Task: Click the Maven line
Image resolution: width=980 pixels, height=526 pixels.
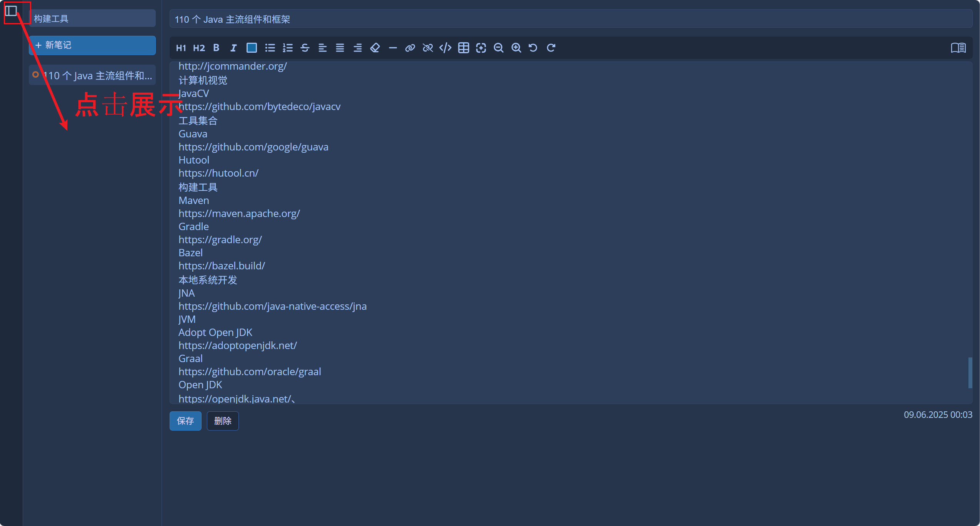Action: tap(194, 200)
